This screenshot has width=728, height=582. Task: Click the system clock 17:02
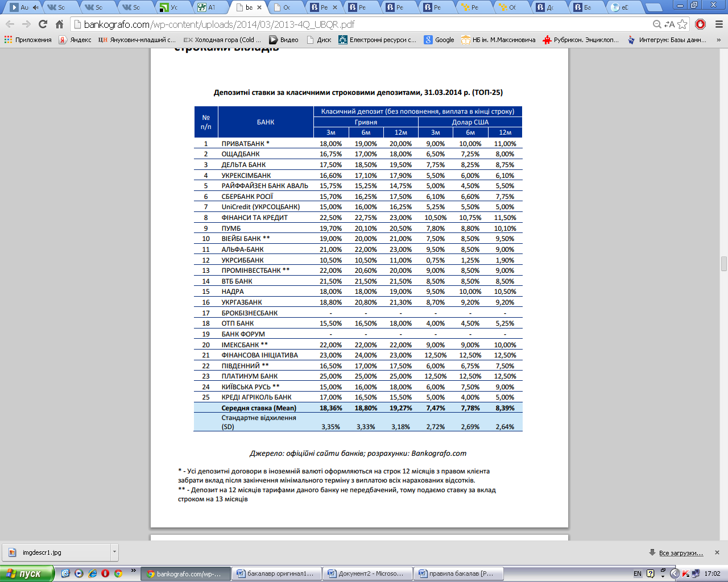[713, 573]
